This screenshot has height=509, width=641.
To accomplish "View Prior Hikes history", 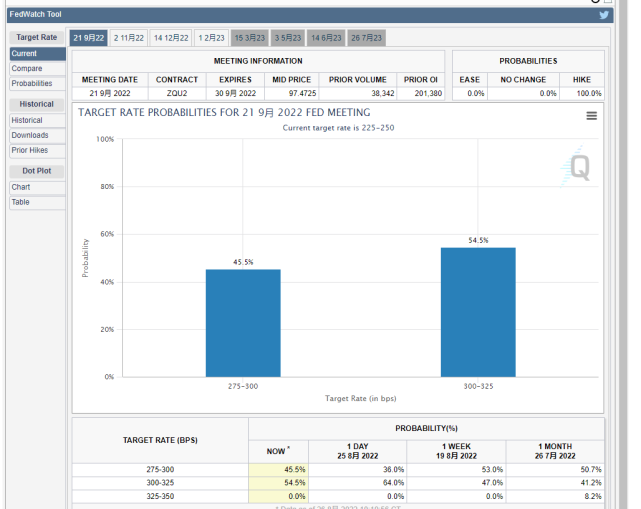I will (x=30, y=150).
